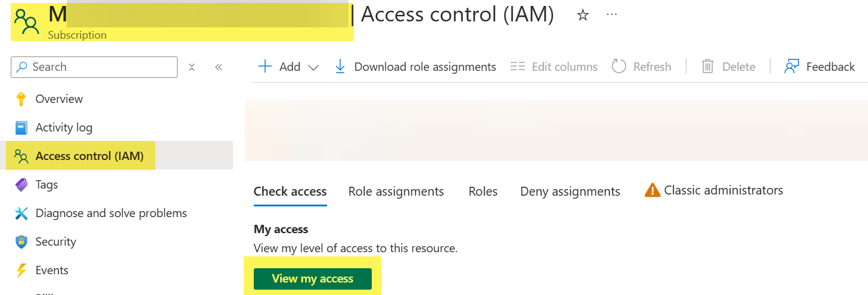
Task: Click the My access heading
Action: click(x=281, y=229)
